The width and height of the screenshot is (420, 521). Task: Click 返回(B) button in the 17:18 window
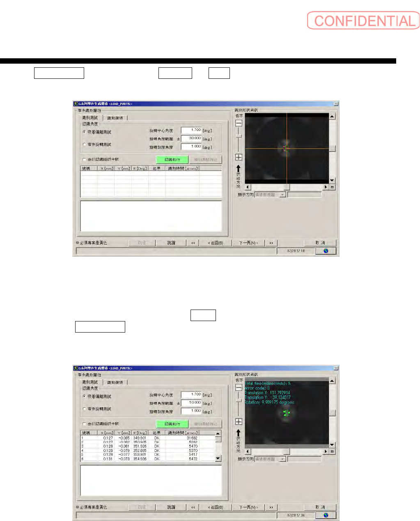[216, 243]
